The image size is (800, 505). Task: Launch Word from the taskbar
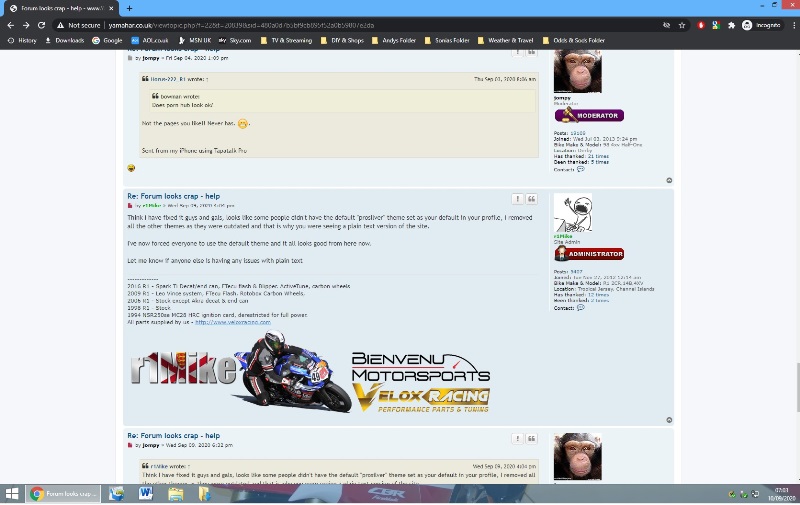[x=145, y=494]
